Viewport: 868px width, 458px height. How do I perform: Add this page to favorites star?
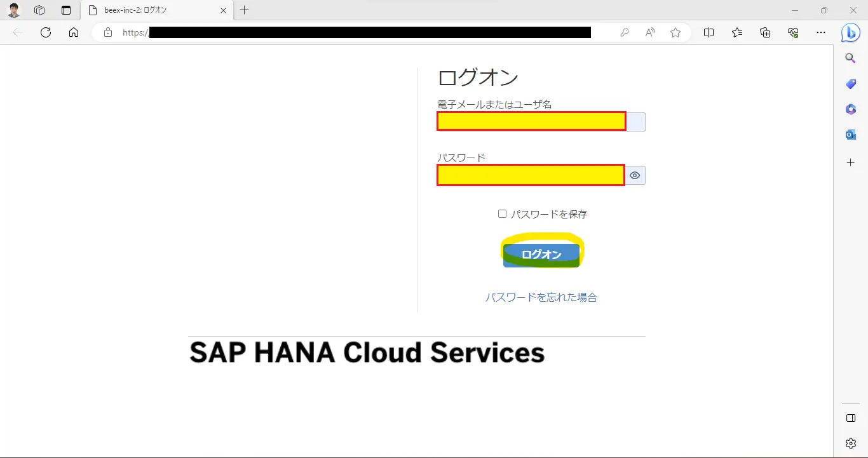675,32
